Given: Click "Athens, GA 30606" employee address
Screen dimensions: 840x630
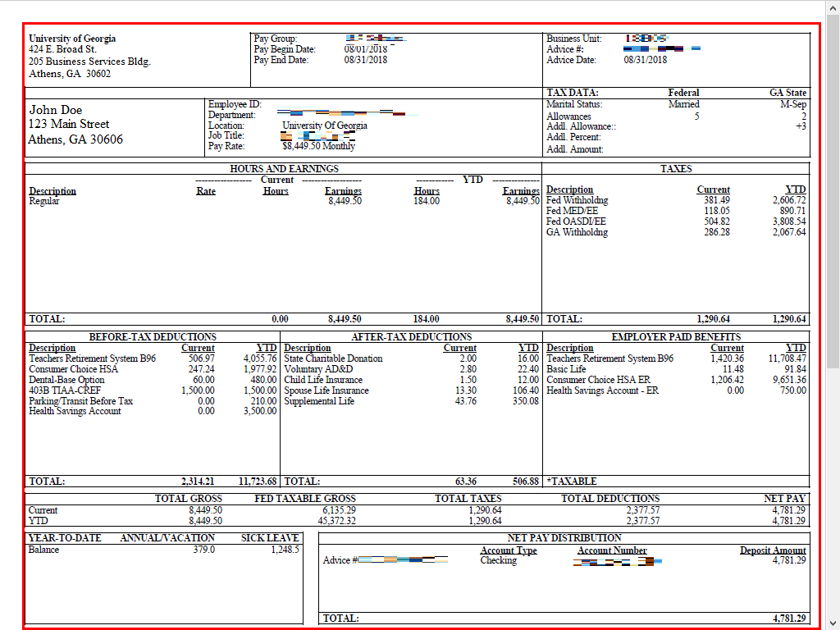Looking at the screenshot, I should tap(75, 139).
